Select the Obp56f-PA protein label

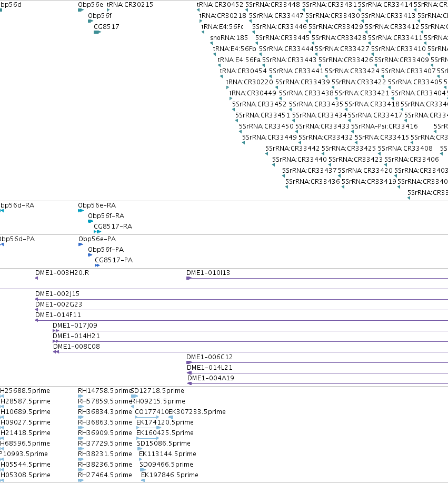(x=106, y=250)
